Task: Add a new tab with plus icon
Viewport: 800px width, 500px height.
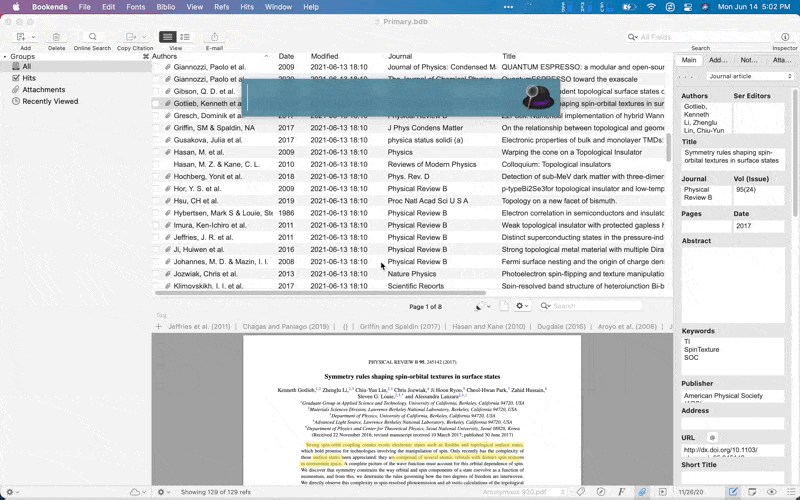Action: point(158,327)
